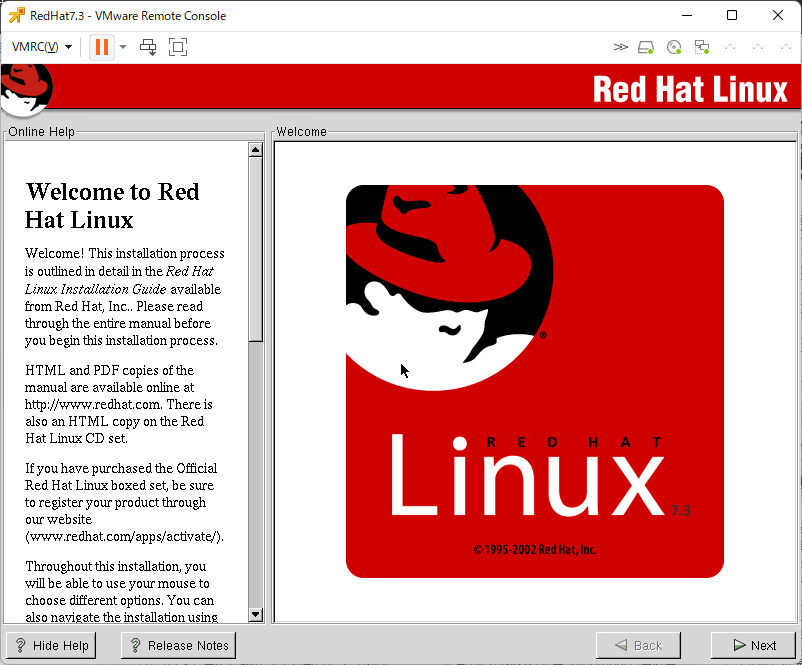Click the 'Red Hat Linux' banner title
This screenshot has height=665, width=802.
tap(690, 90)
